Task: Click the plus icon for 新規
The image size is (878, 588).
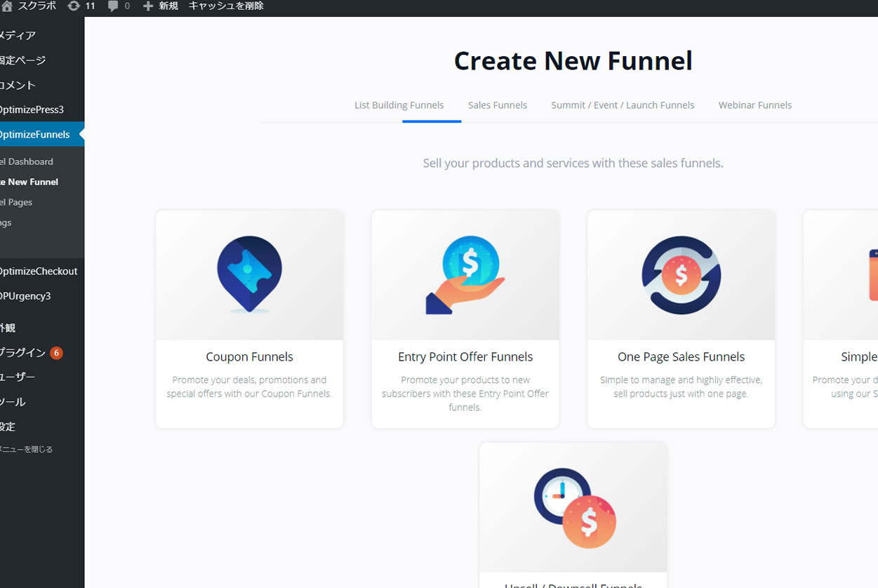Action: 148,6
